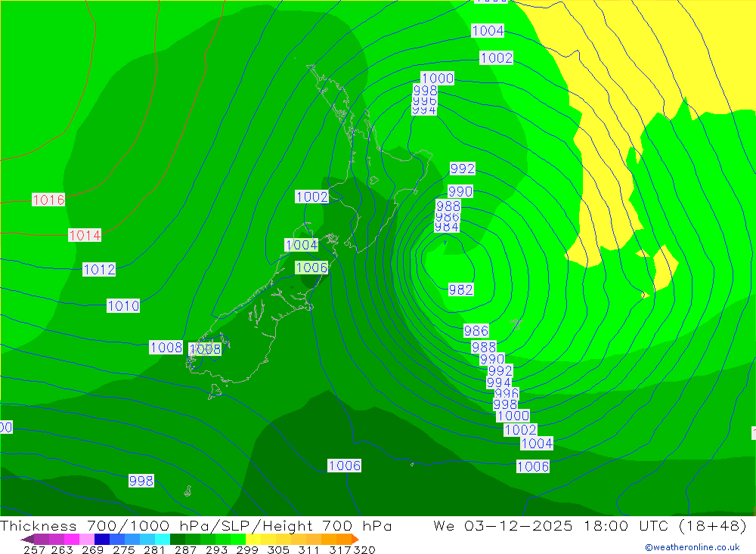Viewport: 756px width, 554px height.
Task: Click legend value 293
Action: [216, 549]
